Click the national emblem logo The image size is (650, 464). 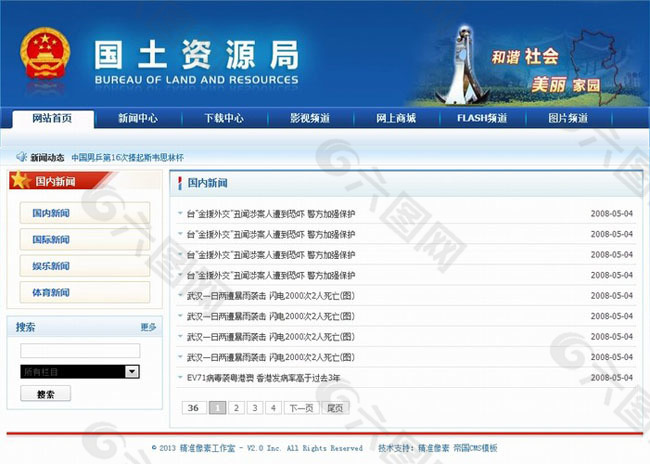(46, 53)
